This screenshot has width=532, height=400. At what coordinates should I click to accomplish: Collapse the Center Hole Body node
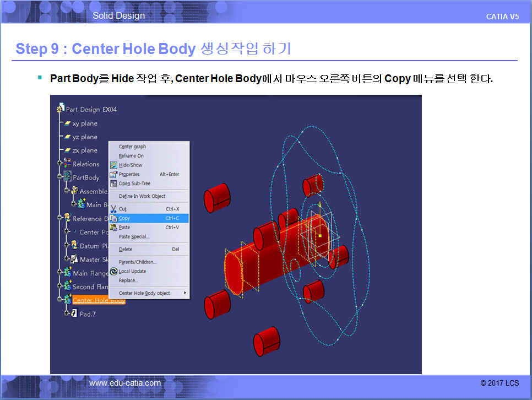click(60, 300)
